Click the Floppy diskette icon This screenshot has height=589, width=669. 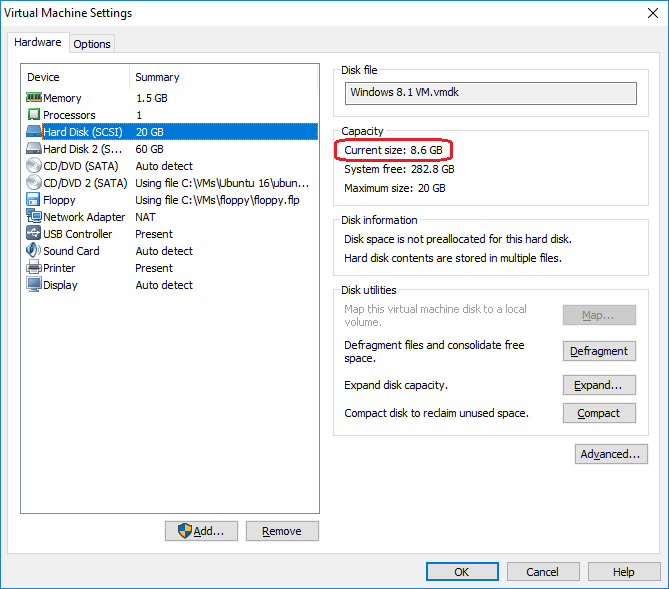(x=33, y=200)
